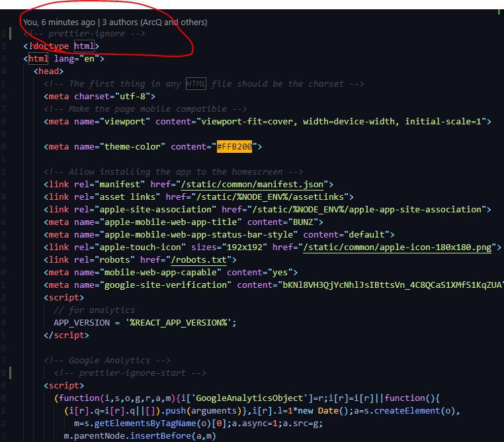This screenshot has height=442, width=504.
Task: Open the /robots.txt href link
Action: (x=198, y=260)
